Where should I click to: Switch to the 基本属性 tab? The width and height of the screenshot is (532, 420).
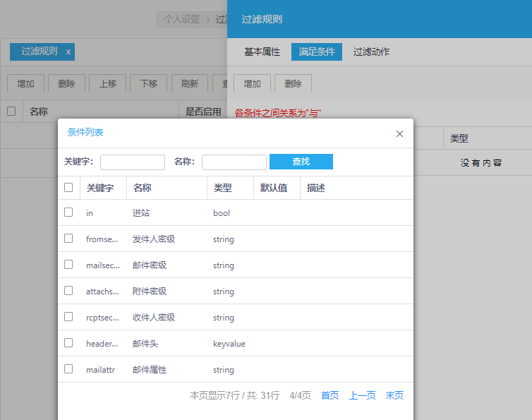(262, 52)
